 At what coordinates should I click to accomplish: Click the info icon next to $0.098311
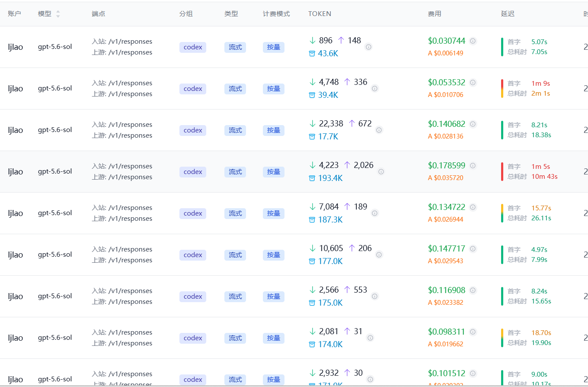(473, 332)
